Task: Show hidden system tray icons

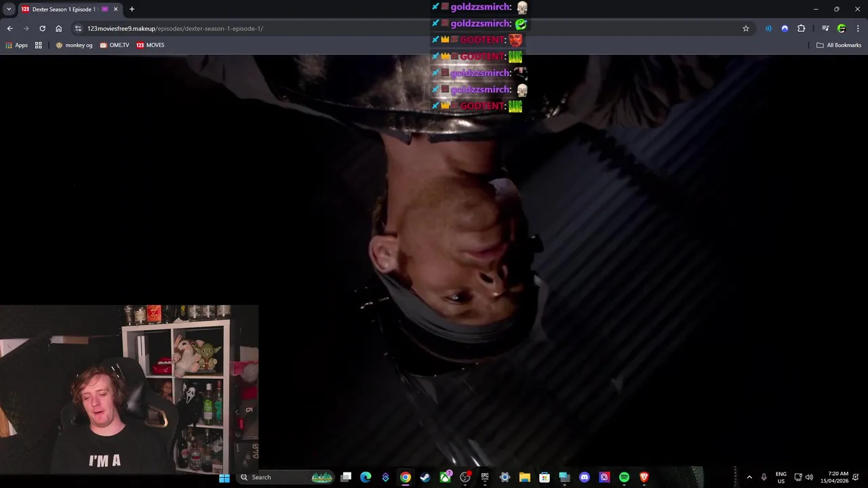Action: pyautogui.click(x=749, y=477)
